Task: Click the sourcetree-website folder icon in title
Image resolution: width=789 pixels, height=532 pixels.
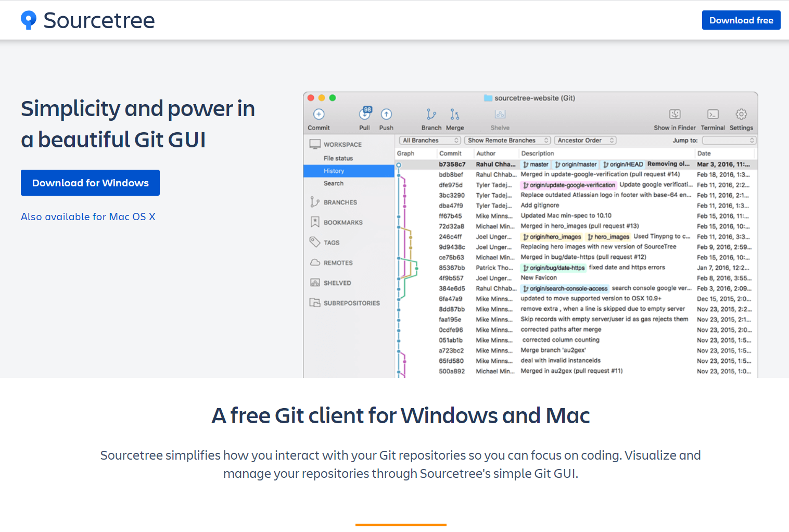Action: tap(488, 98)
